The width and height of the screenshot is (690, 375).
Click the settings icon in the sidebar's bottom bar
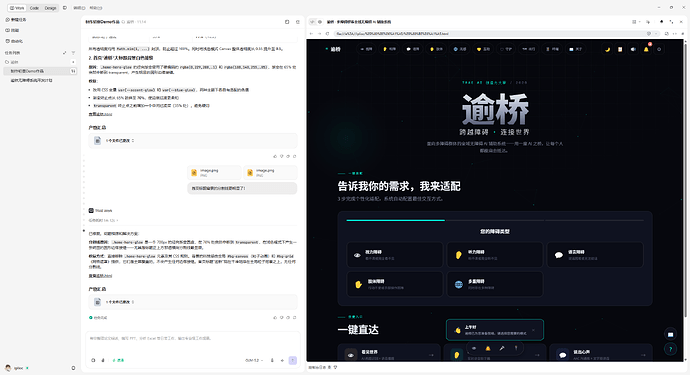click(73, 368)
